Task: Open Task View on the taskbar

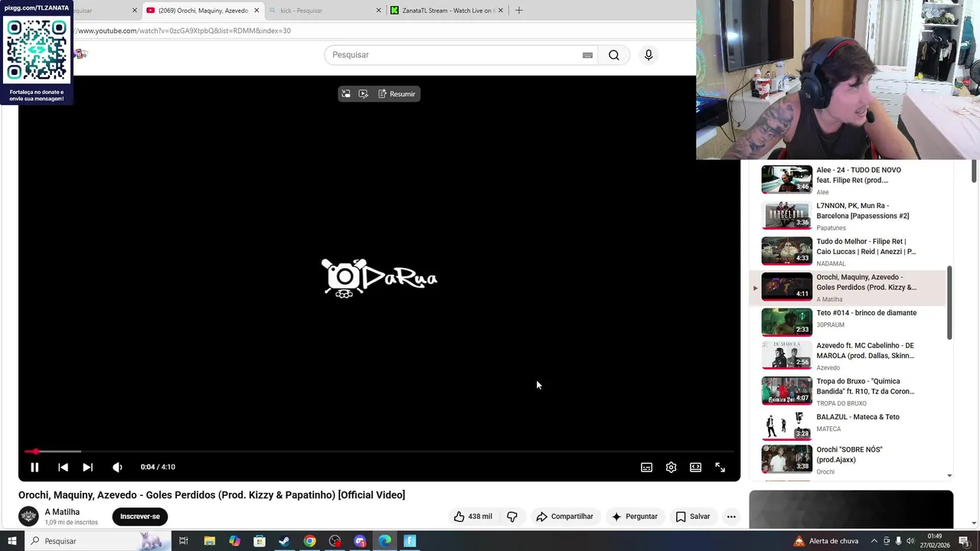Action: pyautogui.click(x=184, y=541)
